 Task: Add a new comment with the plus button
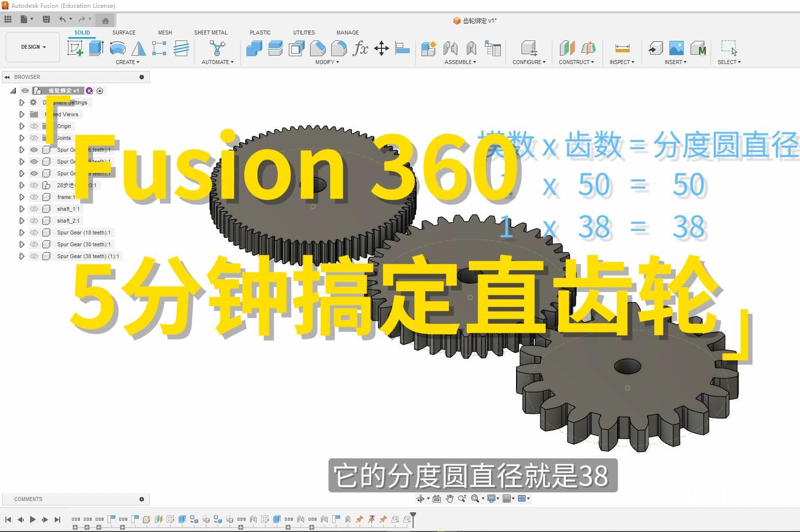coord(142,499)
